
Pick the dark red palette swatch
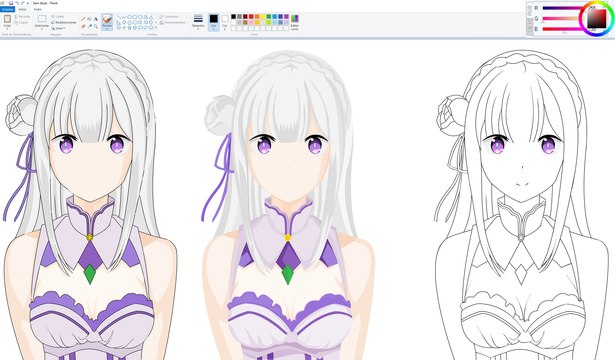[245, 16]
